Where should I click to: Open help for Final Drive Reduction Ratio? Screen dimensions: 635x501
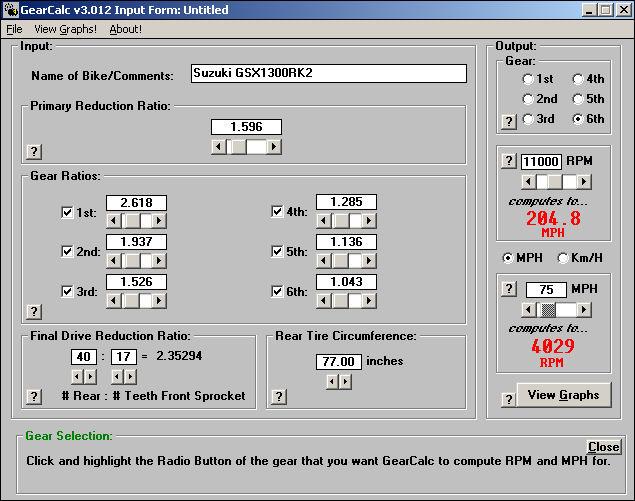point(34,396)
